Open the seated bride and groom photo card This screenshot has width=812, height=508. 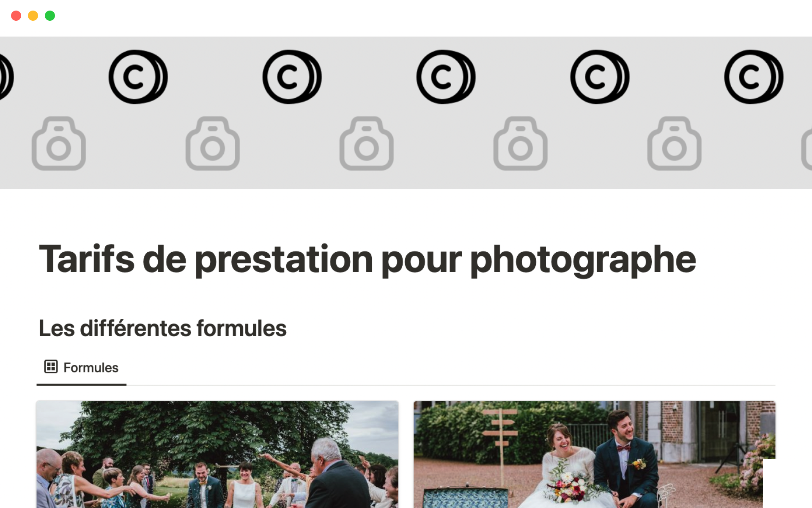pos(594,454)
